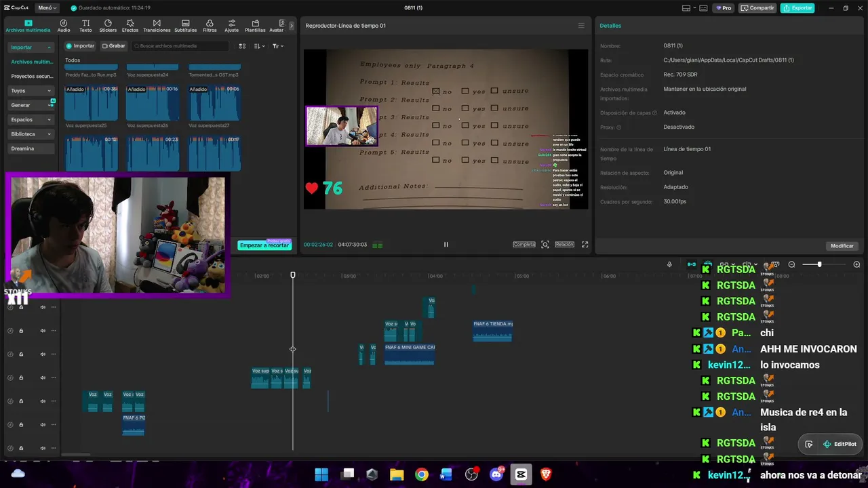Zoom in the timeline with plus icon
This screenshot has height=488, width=868.
pos(856,264)
